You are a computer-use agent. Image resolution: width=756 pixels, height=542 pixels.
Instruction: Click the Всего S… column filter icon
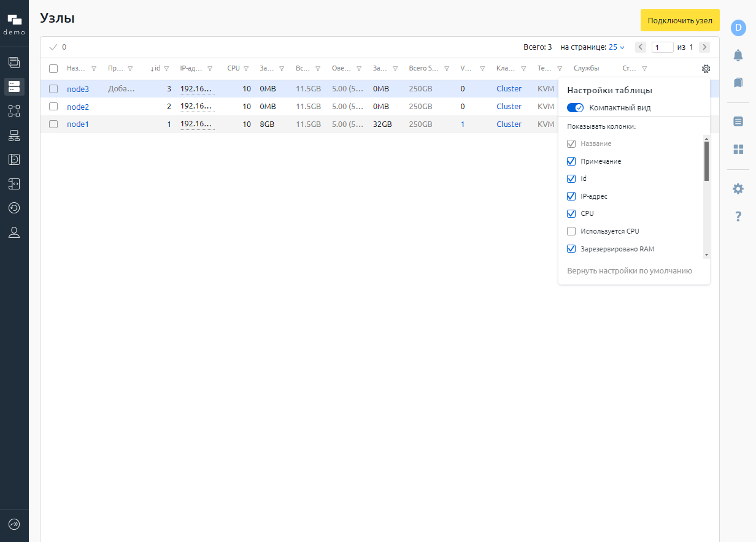point(447,69)
